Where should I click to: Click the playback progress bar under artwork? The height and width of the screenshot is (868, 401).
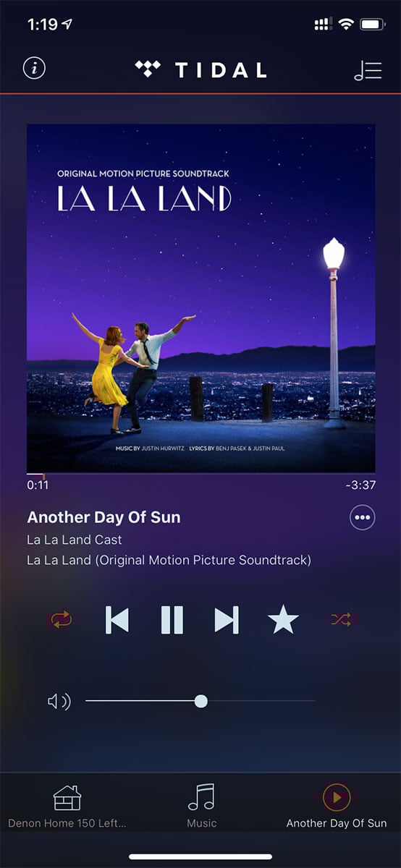click(201, 475)
